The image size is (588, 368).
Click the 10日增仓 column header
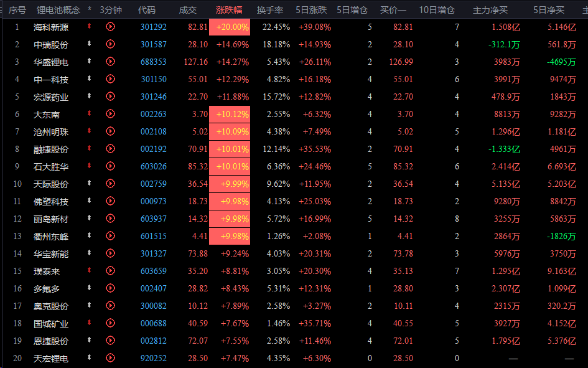click(x=436, y=10)
